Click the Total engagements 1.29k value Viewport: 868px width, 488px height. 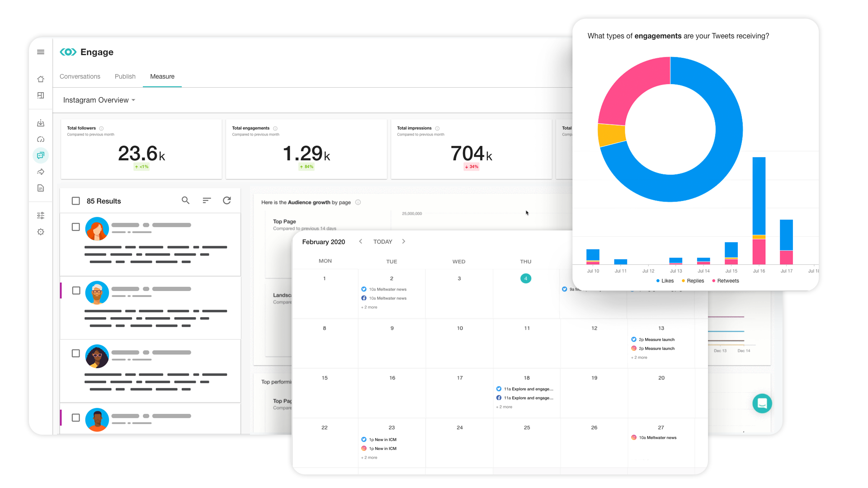point(307,154)
